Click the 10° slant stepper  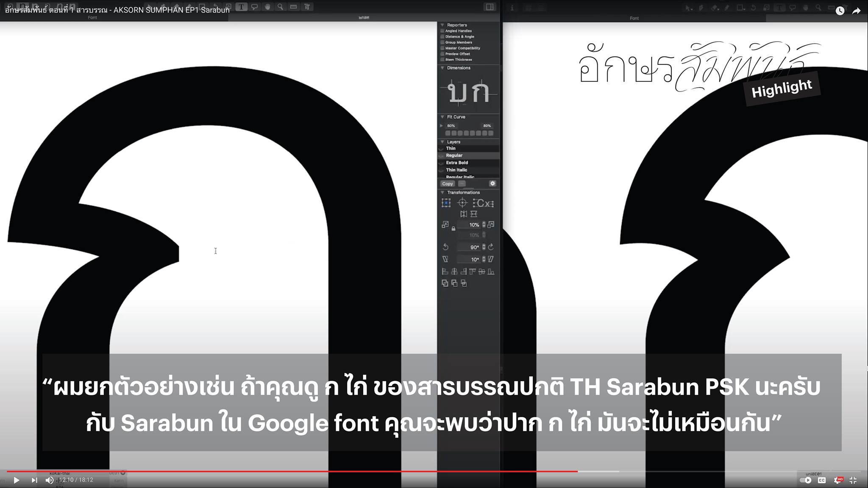[484, 259]
